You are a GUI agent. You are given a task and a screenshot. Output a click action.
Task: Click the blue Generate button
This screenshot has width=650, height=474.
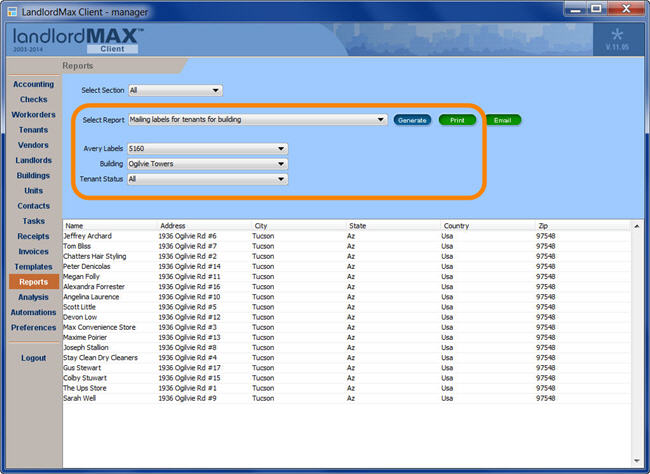point(412,120)
